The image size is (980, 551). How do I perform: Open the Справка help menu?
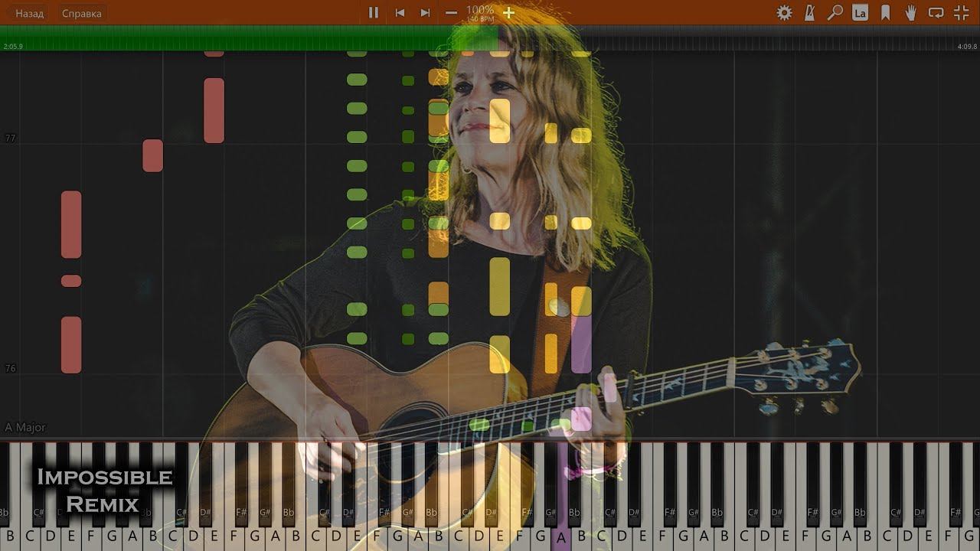click(x=81, y=13)
